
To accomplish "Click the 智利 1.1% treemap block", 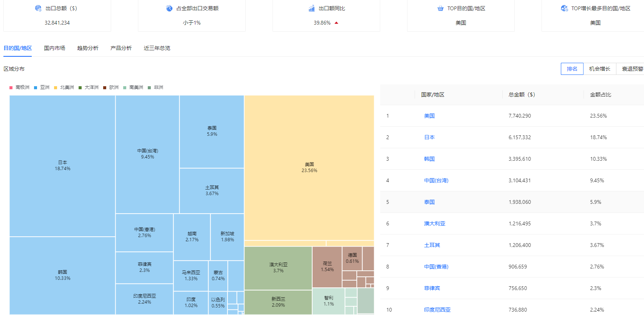I will point(328,301).
